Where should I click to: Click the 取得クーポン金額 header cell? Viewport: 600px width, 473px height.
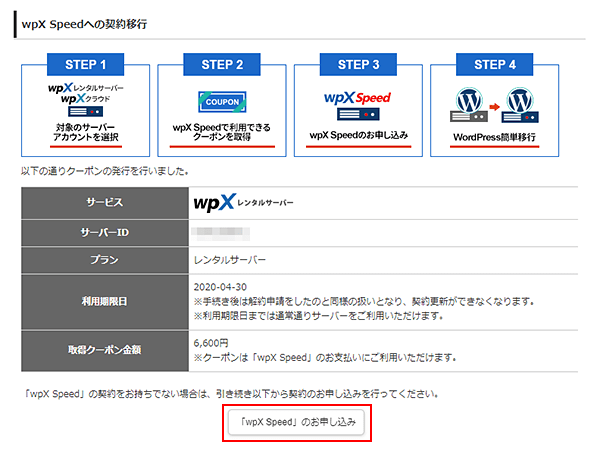click(x=105, y=350)
